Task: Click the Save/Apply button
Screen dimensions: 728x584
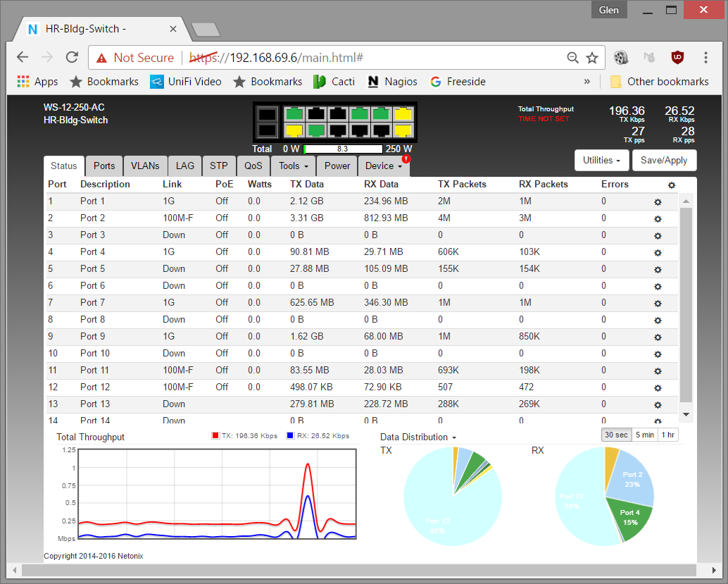Action: (664, 161)
